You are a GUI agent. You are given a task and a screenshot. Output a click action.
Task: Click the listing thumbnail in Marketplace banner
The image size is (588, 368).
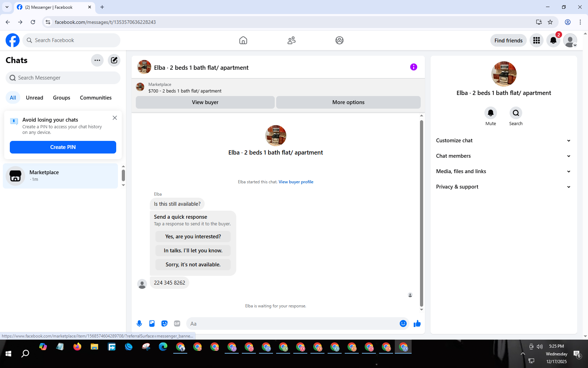coord(140,87)
